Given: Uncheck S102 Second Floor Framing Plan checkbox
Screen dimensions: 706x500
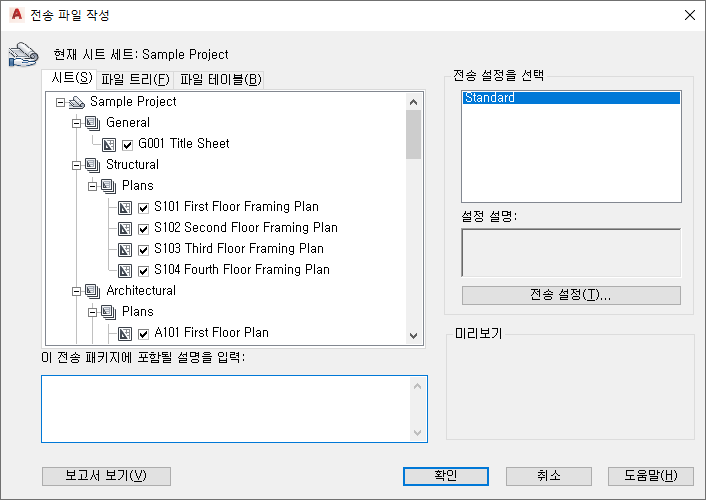Looking at the screenshot, I should (x=143, y=228).
